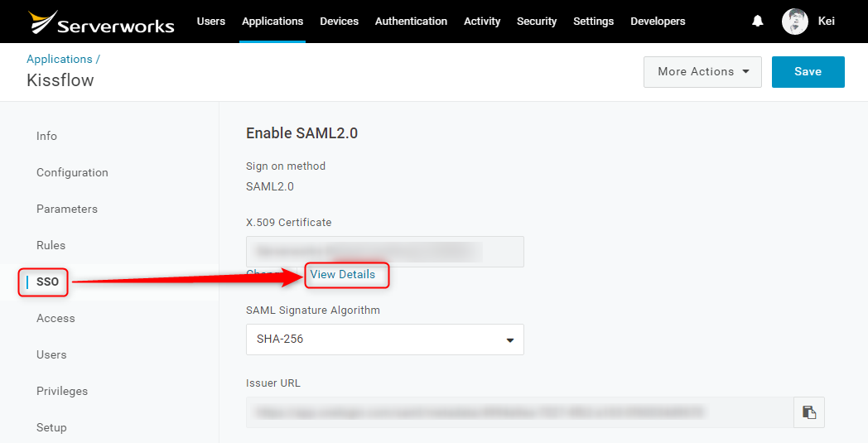The image size is (868, 443).
Task: Switch to the Info sidebar tab
Action: (46, 137)
